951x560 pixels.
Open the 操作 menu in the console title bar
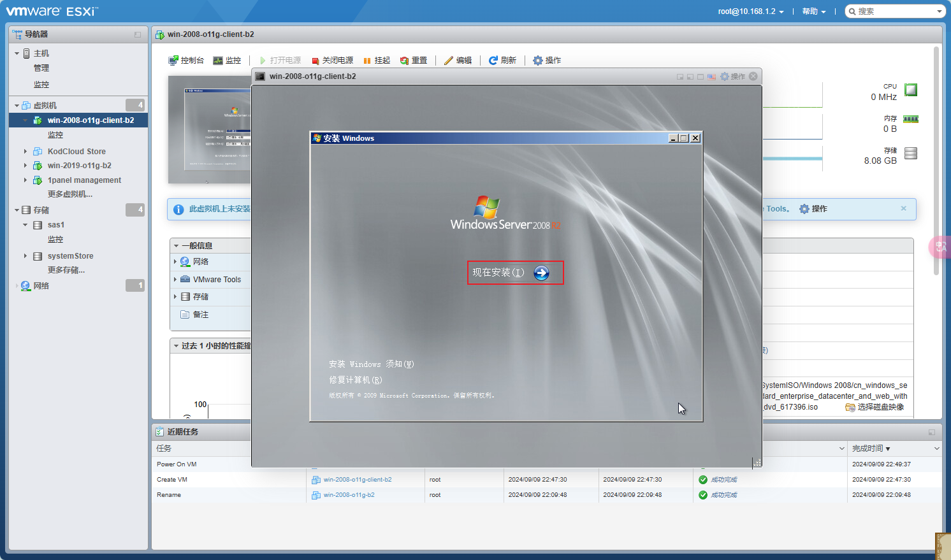coord(732,76)
